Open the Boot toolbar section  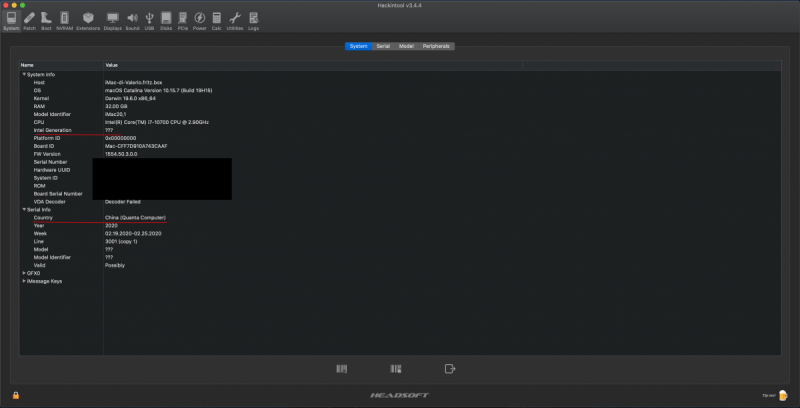(46, 21)
